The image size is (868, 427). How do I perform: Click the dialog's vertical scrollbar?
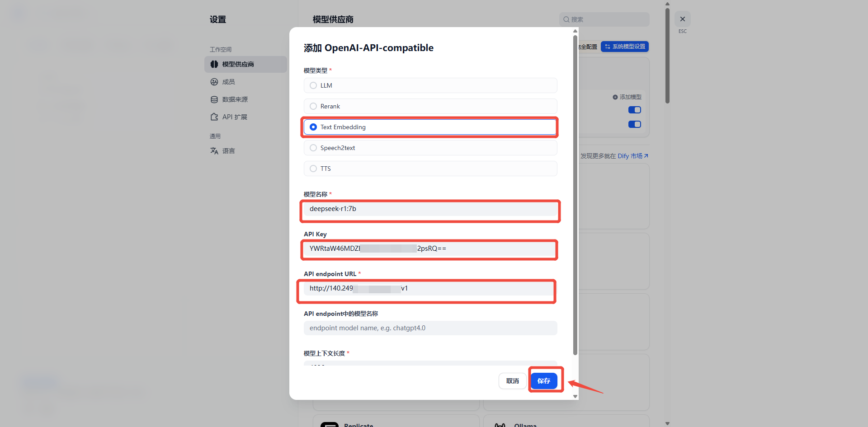click(575, 194)
